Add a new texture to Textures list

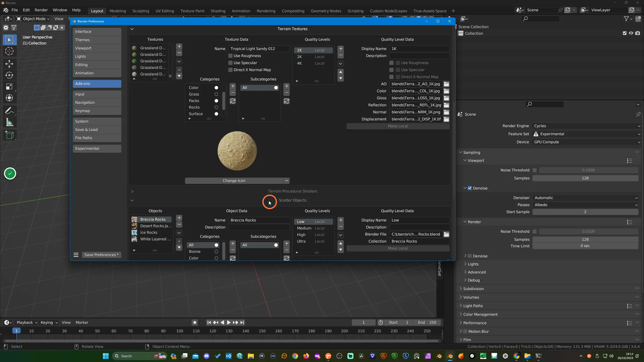coord(179,46)
